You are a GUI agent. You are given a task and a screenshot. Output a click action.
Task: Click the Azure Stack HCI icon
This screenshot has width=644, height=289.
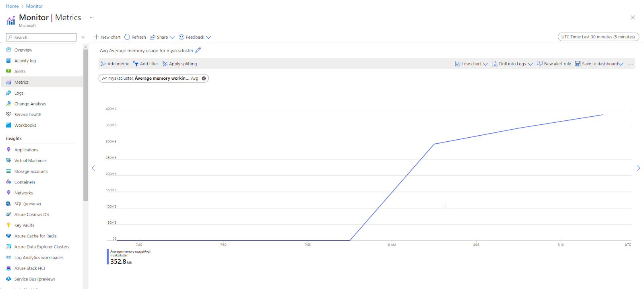[8, 268]
